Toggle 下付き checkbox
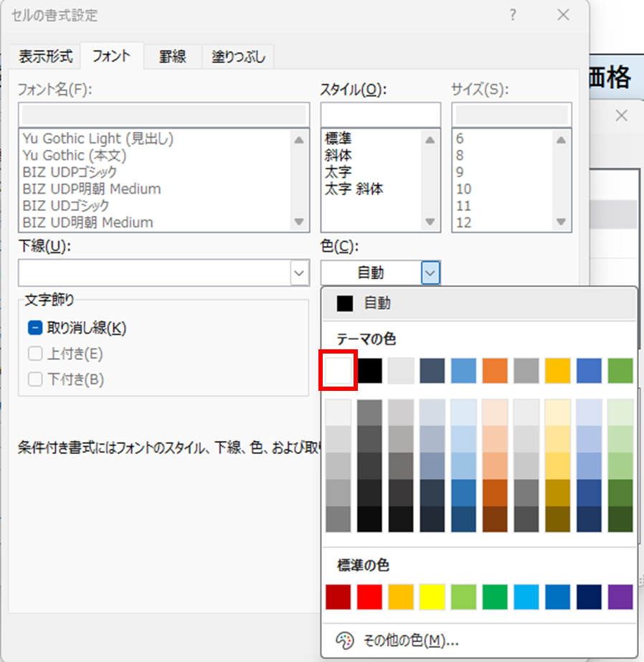This screenshot has width=644, height=662. [x=35, y=379]
